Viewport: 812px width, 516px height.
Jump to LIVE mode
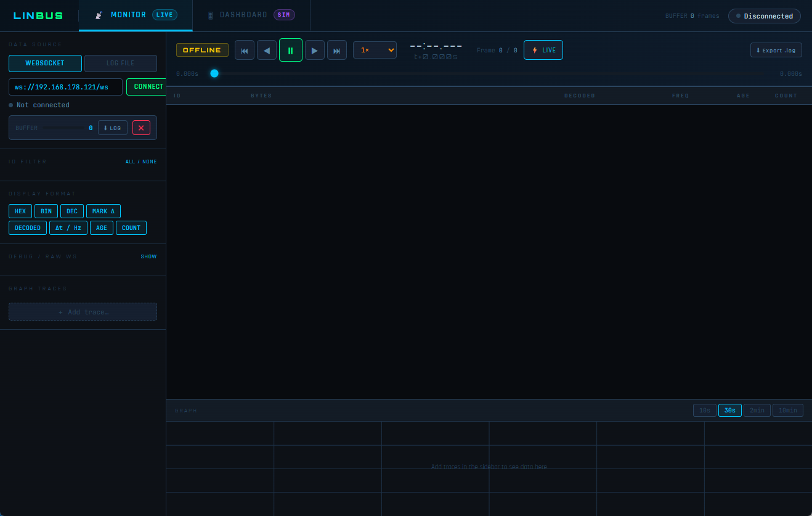(x=543, y=50)
